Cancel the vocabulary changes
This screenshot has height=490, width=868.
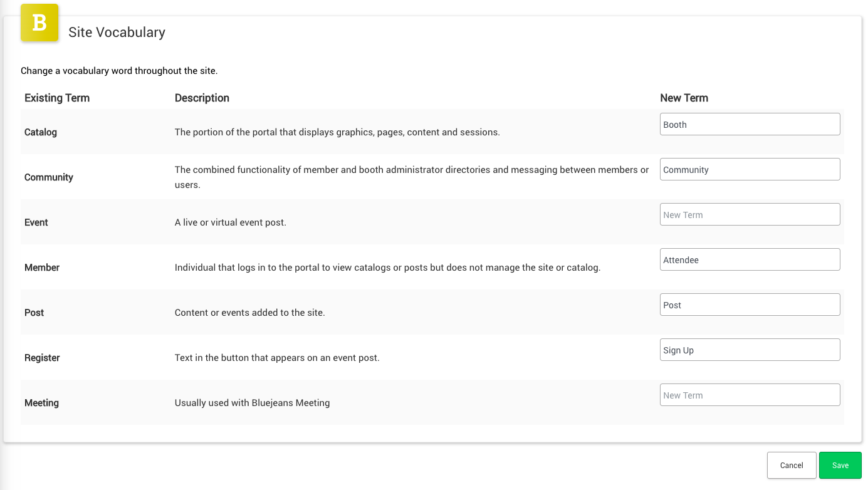(x=792, y=466)
